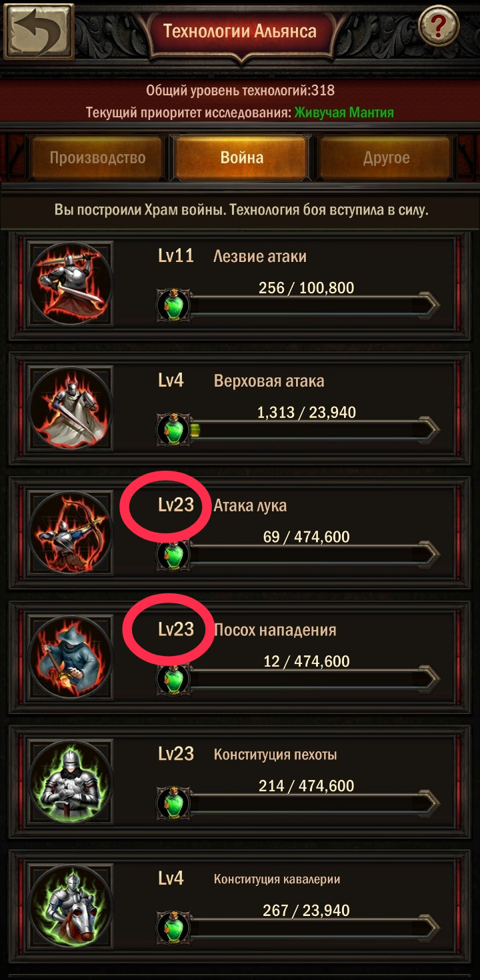This screenshot has height=980, width=480.
Task: Tap the back arrow button
Action: [39, 30]
